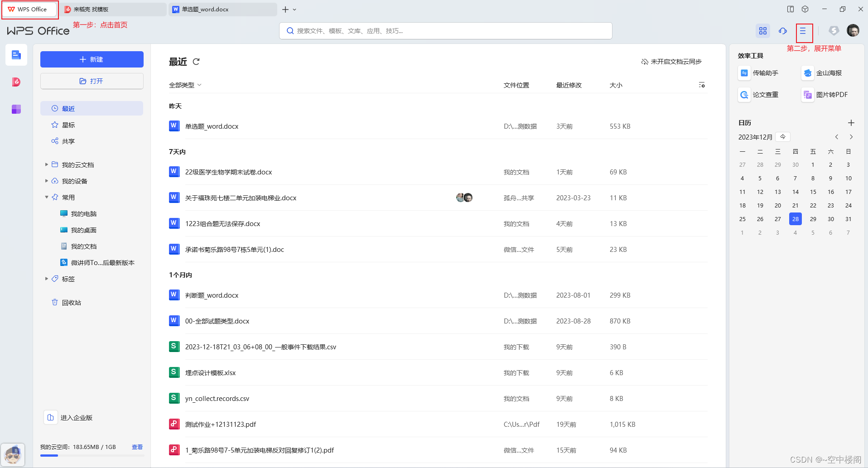Open the 金山海报 tool
The width and height of the screenshot is (868, 468).
click(x=822, y=73)
